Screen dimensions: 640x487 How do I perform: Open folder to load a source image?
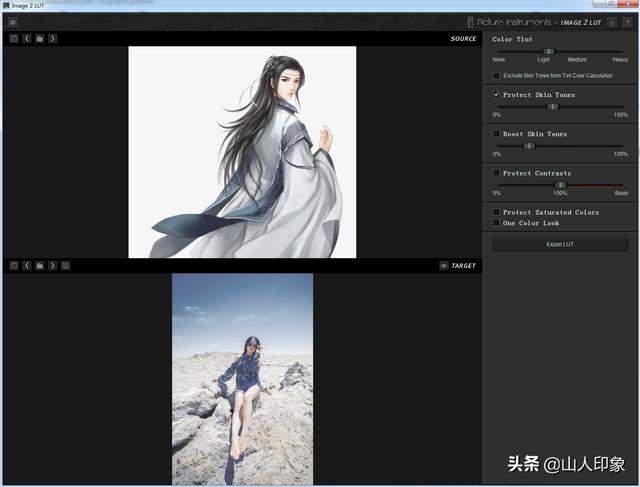(x=40, y=39)
